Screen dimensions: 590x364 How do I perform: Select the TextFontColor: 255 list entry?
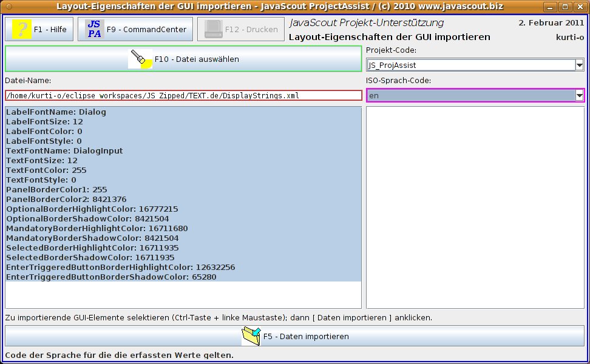coord(46,170)
